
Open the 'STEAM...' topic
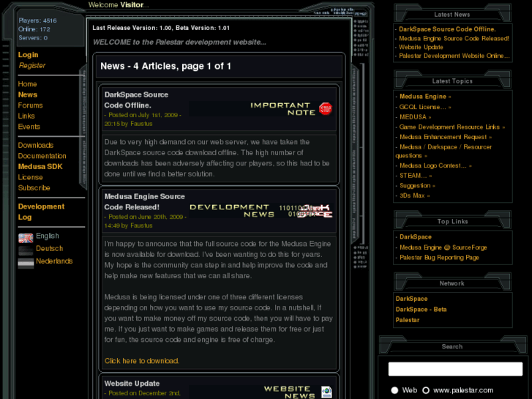[416, 176]
